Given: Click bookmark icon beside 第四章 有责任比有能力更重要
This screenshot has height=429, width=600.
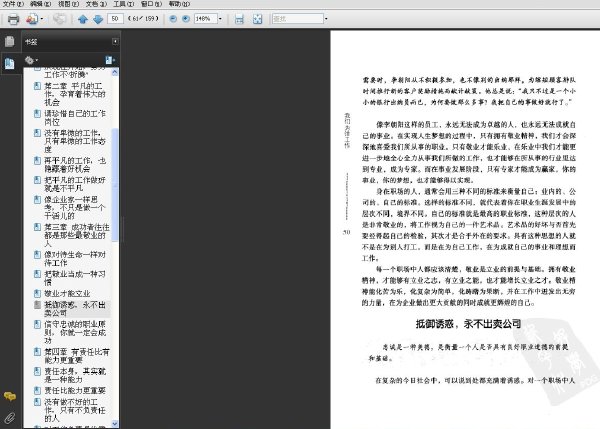Looking at the screenshot, I should tap(37, 352).
